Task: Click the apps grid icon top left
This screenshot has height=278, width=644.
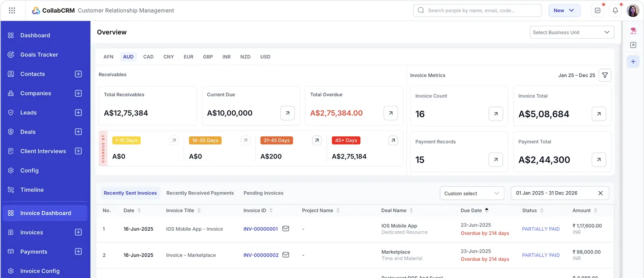Action: pos(12,10)
